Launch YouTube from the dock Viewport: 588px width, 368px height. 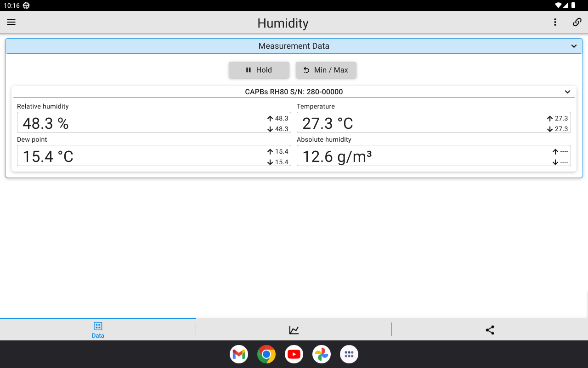click(294, 354)
